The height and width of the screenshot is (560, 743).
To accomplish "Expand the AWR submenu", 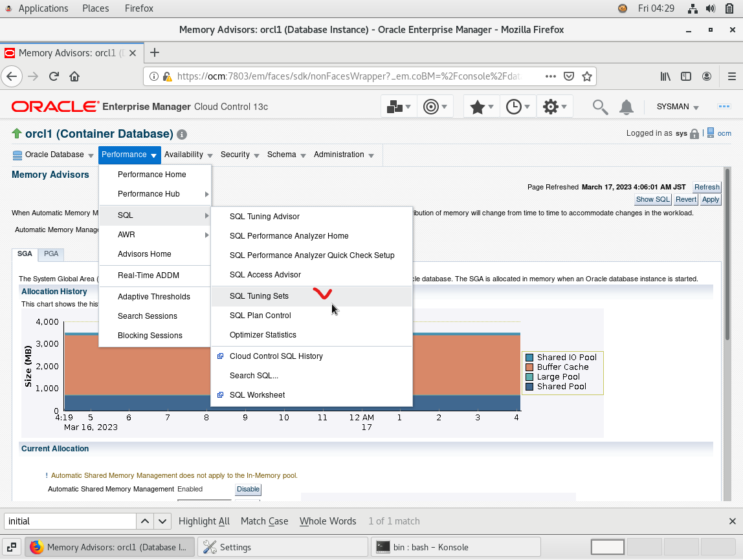I will click(x=155, y=235).
